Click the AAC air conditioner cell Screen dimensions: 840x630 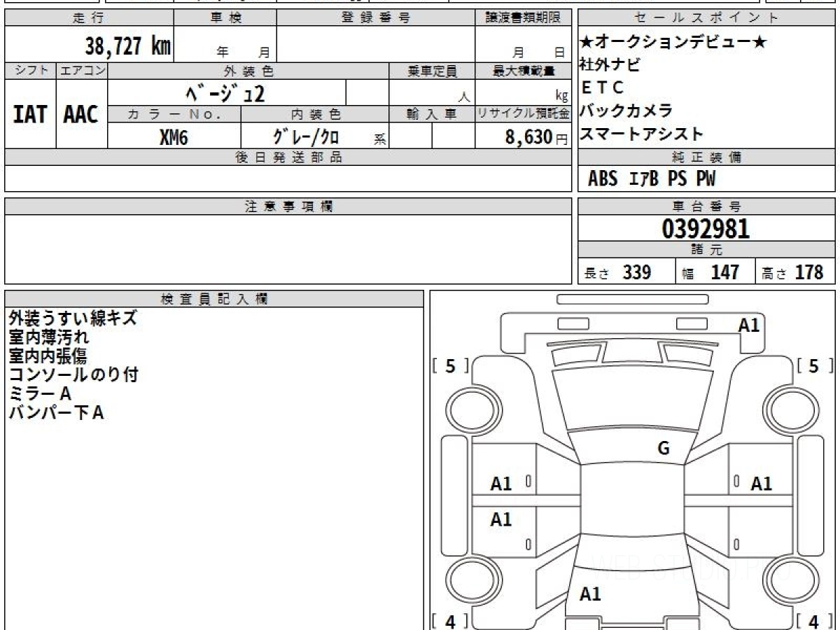pos(81,115)
